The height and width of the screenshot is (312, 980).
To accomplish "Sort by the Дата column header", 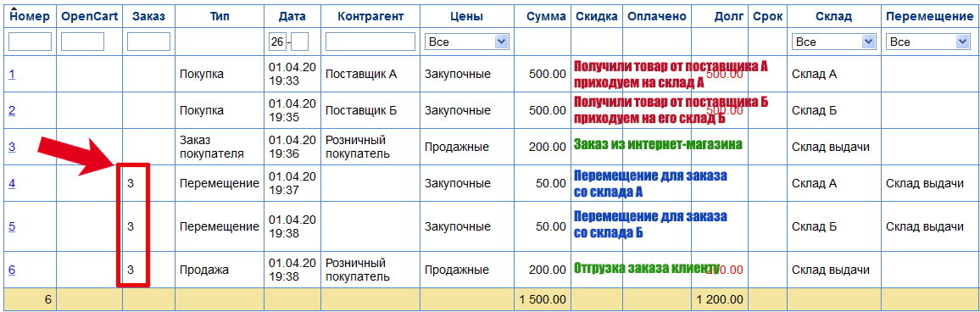I will pos(292,17).
